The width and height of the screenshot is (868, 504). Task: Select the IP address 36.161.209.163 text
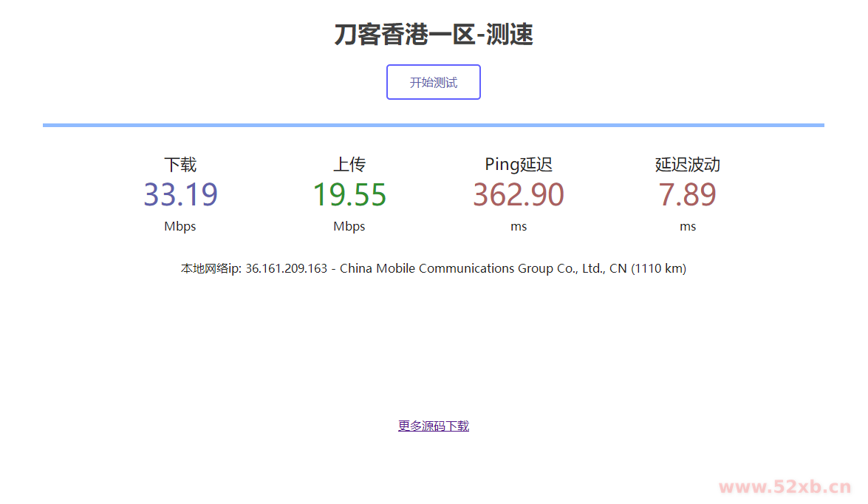coord(287,268)
